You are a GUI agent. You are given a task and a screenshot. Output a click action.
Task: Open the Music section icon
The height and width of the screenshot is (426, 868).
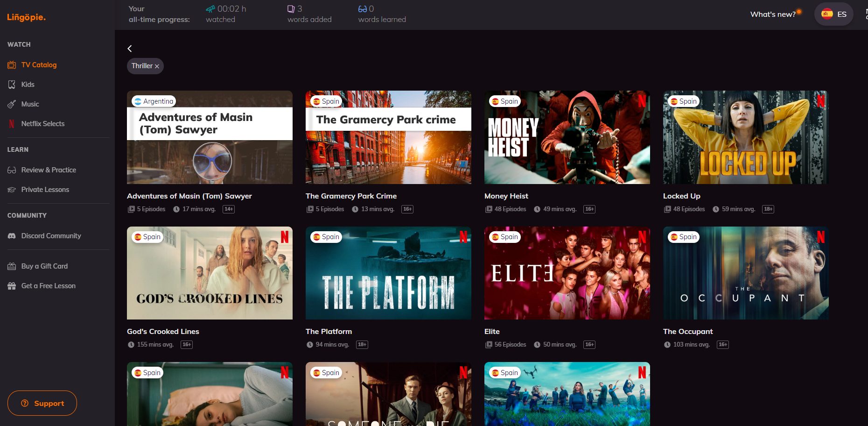pos(12,104)
